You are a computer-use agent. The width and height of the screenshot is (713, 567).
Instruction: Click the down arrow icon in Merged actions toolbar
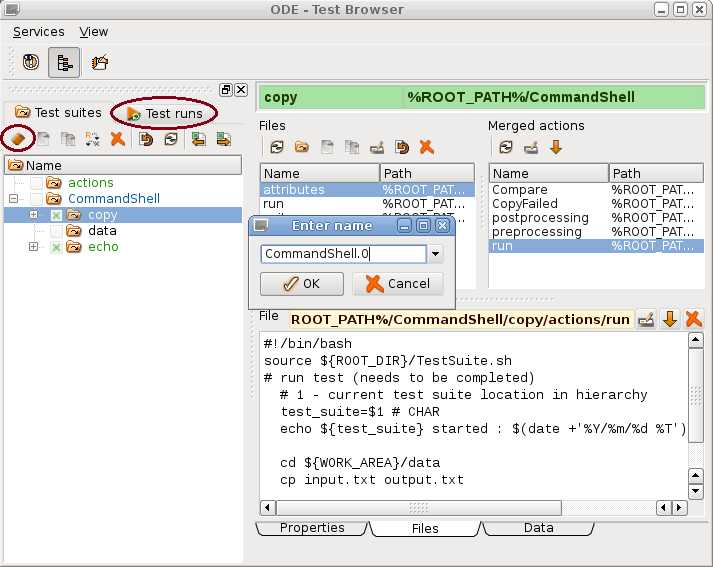tap(556, 147)
